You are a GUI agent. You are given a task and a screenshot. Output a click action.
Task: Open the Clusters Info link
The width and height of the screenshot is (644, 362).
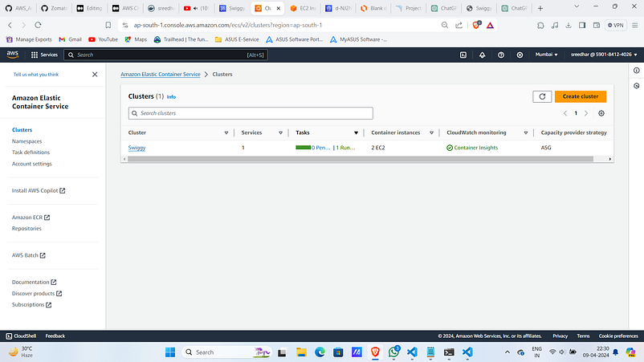click(171, 97)
